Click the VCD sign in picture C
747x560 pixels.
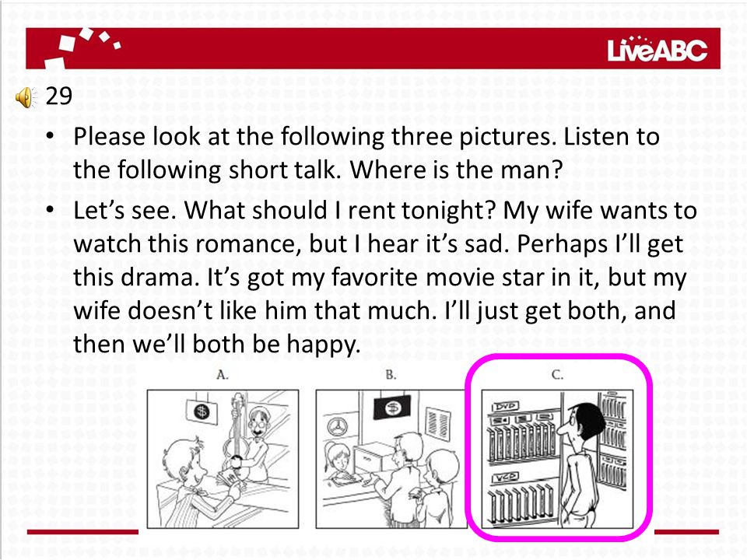point(504,478)
